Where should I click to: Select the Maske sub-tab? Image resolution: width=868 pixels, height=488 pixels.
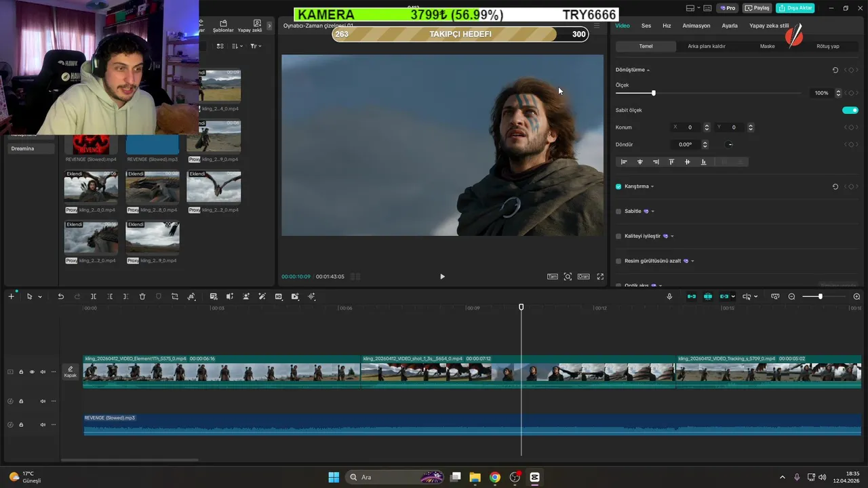pos(767,46)
